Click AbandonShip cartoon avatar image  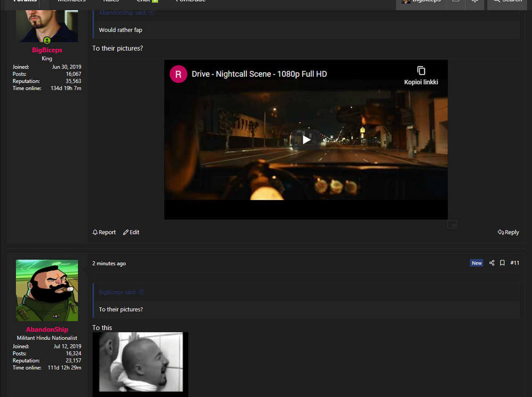pyautogui.click(x=47, y=290)
